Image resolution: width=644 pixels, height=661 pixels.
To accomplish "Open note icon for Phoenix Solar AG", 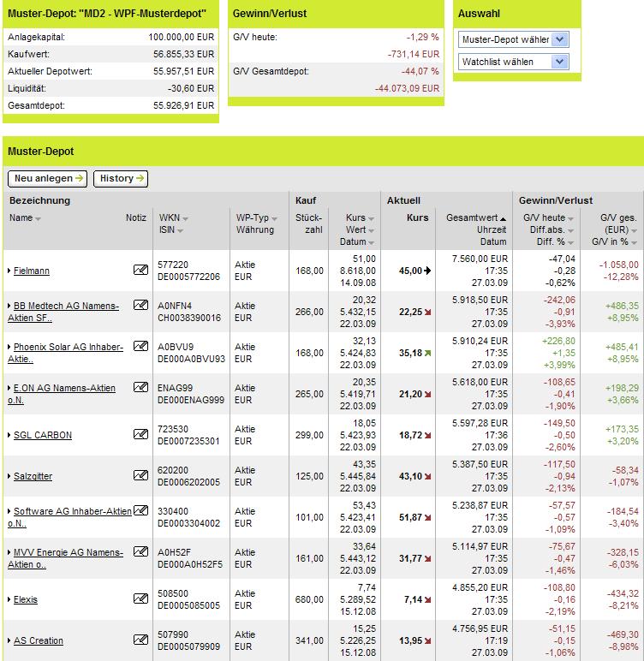I will [140, 346].
